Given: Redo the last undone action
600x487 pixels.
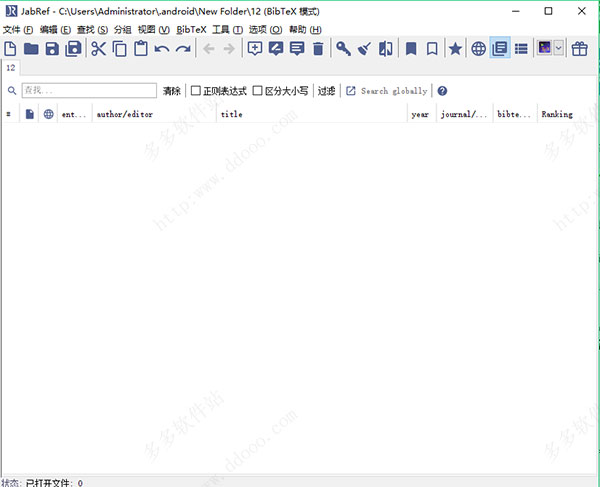Looking at the screenshot, I should coord(183,49).
